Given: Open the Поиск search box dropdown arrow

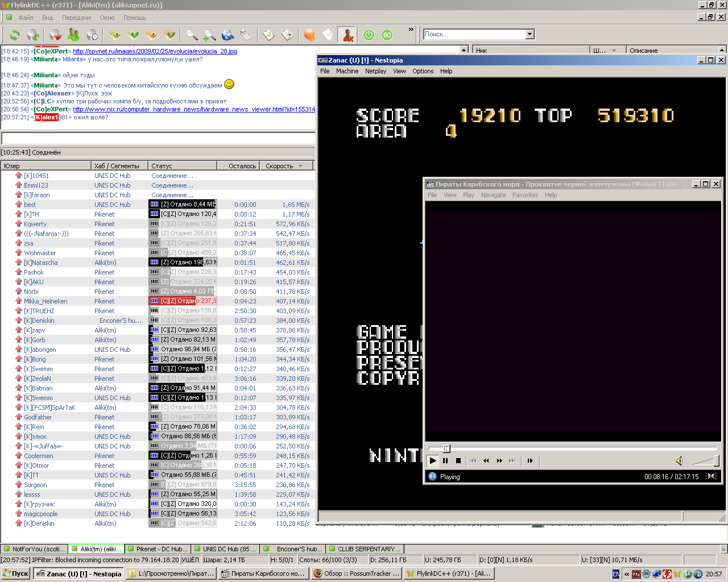Looking at the screenshot, I should (530, 34).
